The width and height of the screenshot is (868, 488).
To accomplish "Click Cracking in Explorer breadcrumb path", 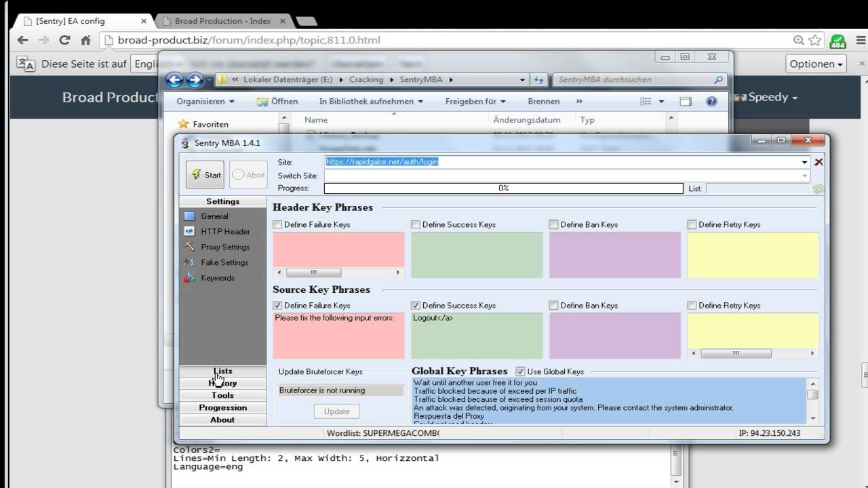I will tap(366, 80).
